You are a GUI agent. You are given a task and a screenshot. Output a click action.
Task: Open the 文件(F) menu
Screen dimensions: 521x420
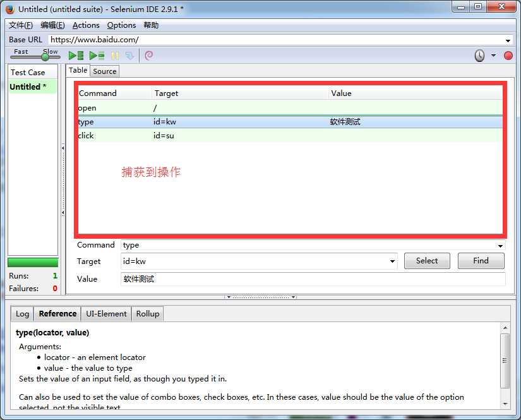pos(21,25)
